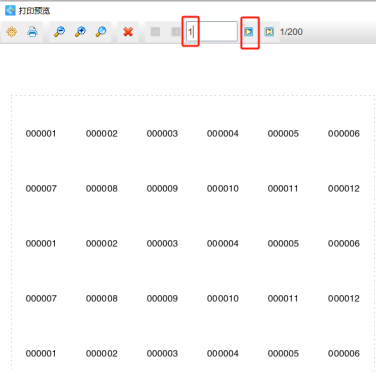Screen dimensions: 376x372
Task: Click the print preview window app icon
Action: coord(10,11)
